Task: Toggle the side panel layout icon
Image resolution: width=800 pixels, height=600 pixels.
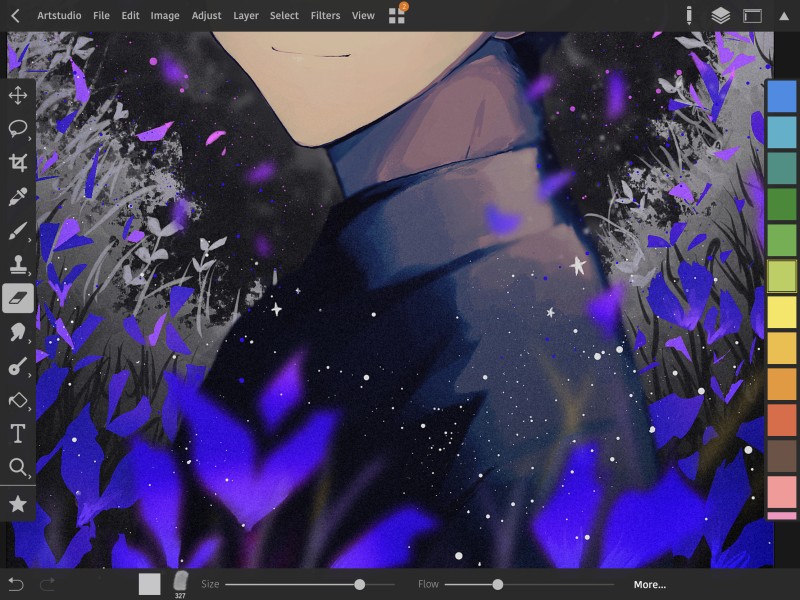Action: (x=752, y=16)
